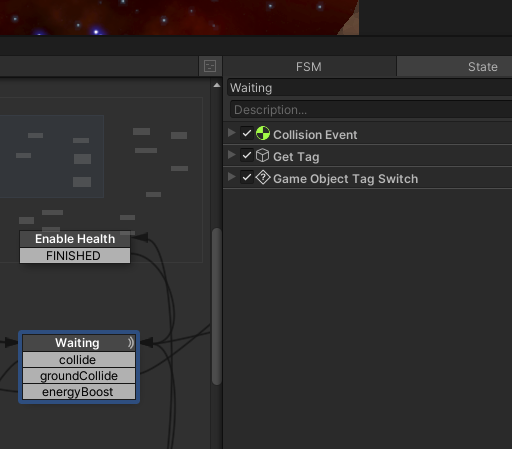Click the Game Object Tag Switch title
This screenshot has width=512, height=449.
point(345,179)
